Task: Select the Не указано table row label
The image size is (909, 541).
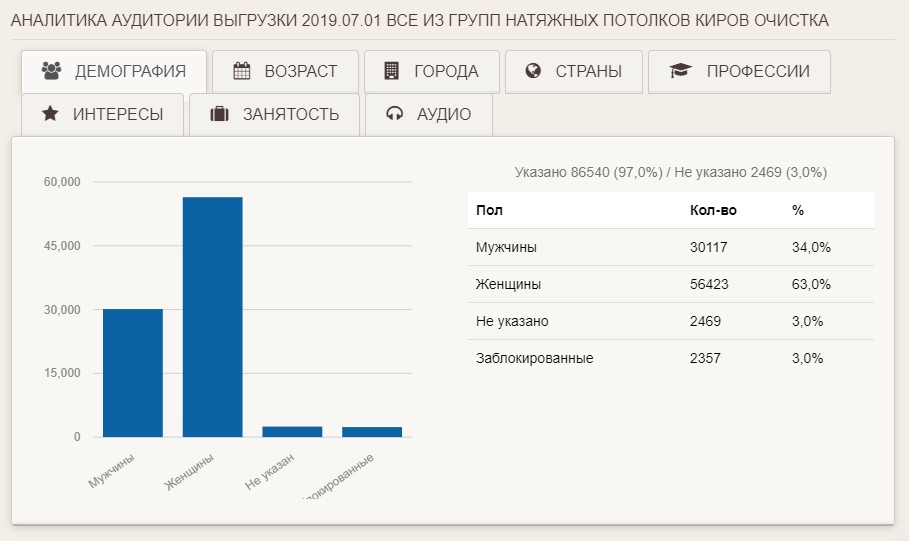Action: [512, 321]
